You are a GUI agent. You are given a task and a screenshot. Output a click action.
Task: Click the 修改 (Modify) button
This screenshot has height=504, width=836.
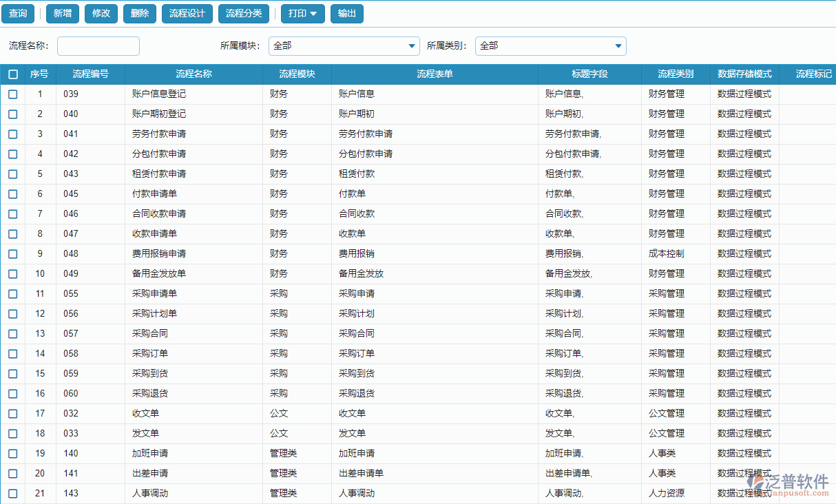point(101,13)
